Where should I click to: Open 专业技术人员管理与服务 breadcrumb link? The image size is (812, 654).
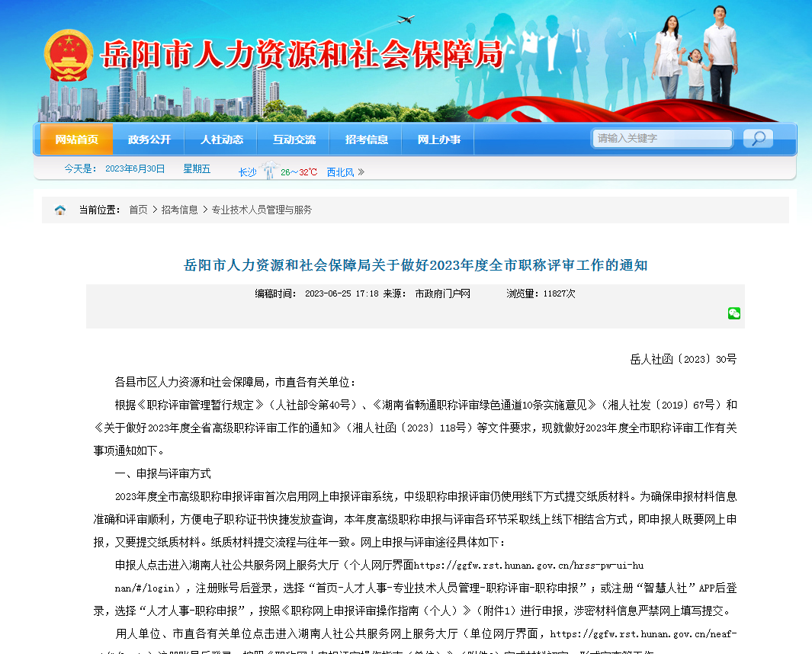point(262,210)
